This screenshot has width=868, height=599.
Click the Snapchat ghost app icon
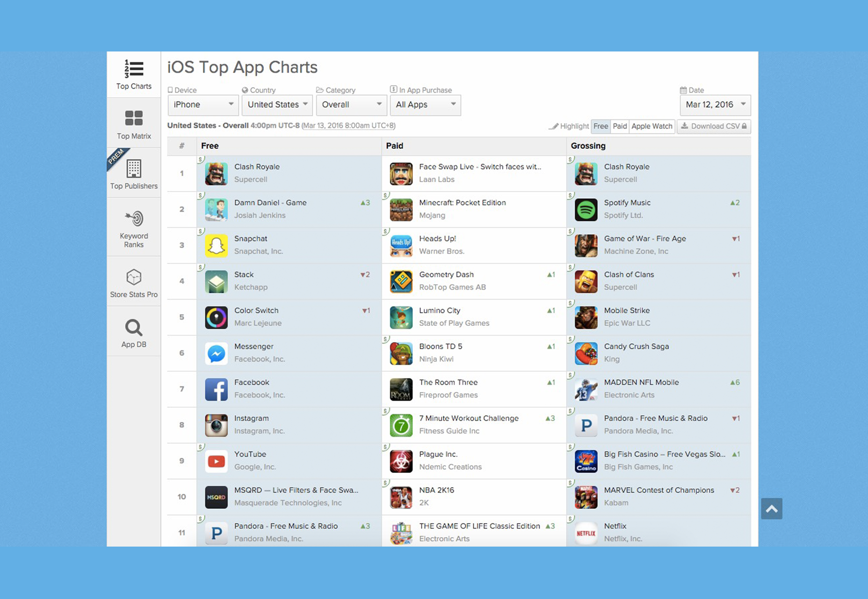click(x=217, y=245)
